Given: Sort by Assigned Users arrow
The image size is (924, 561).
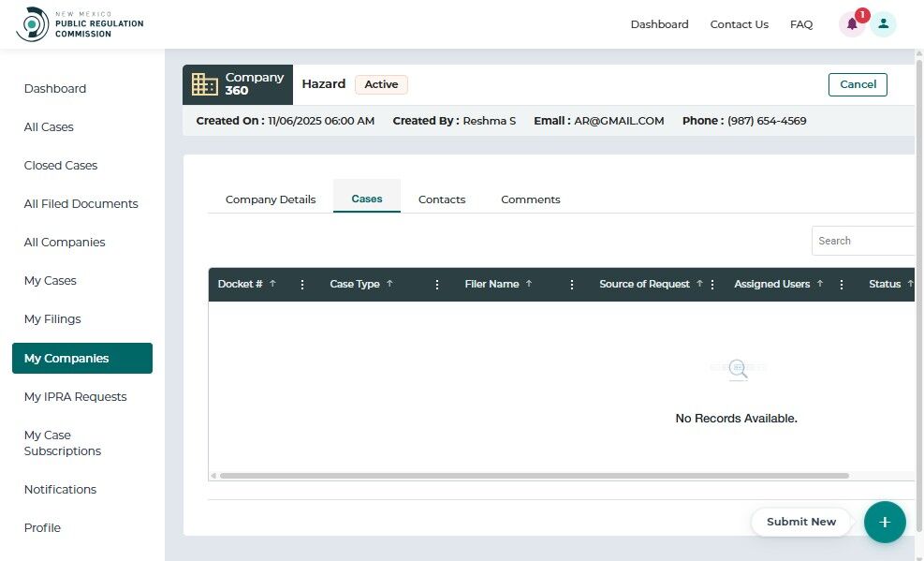Looking at the screenshot, I should point(820,284).
